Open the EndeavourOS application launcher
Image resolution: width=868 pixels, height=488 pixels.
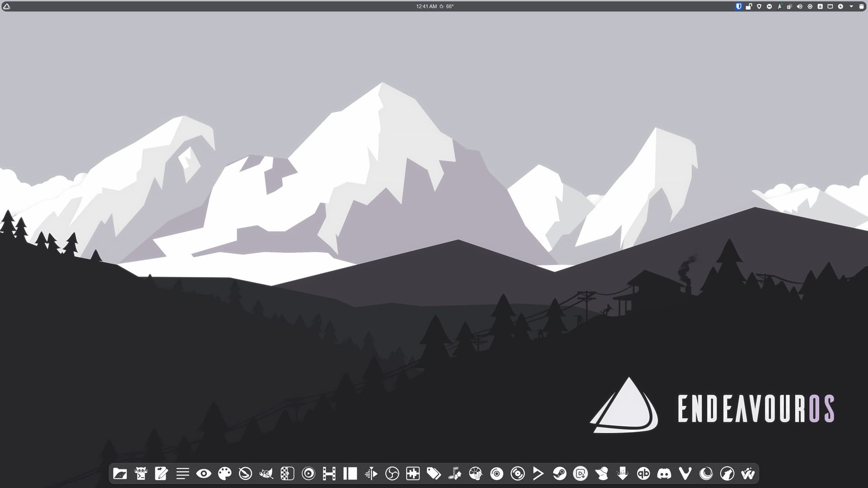pyautogui.click(x=6, y=6)
